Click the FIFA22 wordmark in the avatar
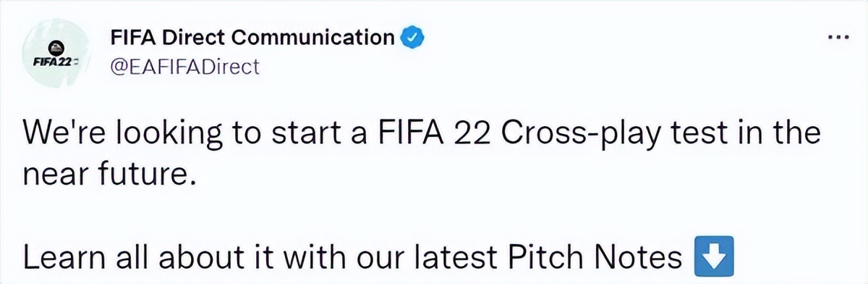868x284 pixels. click(56, 63)
